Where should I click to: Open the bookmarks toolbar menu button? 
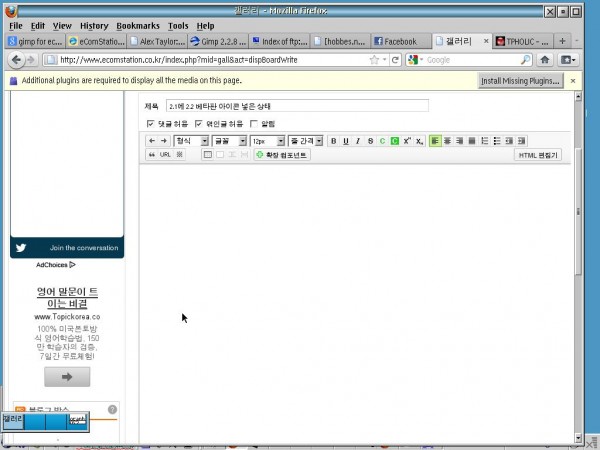[x=568, y=60]
